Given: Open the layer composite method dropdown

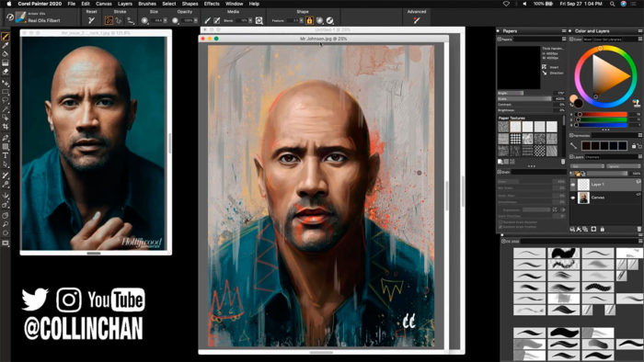Looking at the screenshot, I should [x=587, y=166].
